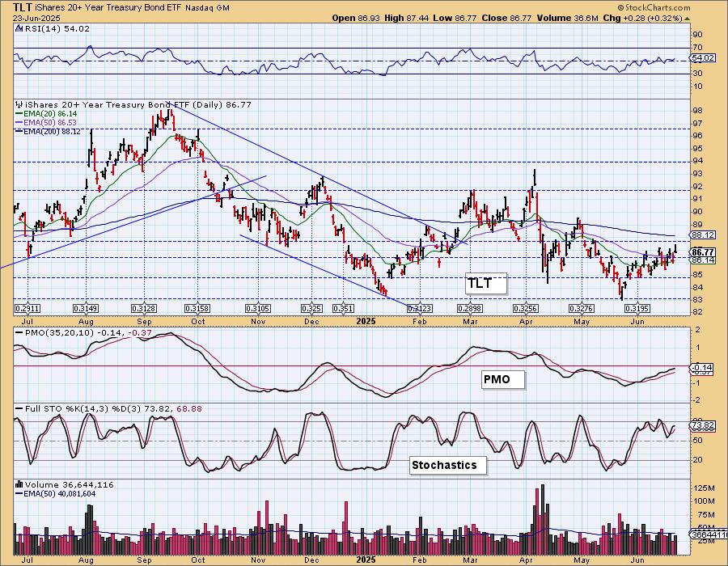This screenshot has width=728, height=566.
Task: Click the 36644116 volume tag on the right axis
Action: 709,534
